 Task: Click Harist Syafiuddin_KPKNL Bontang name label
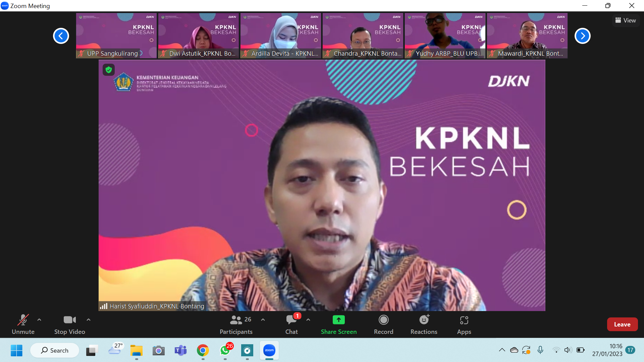click(157, 306)
